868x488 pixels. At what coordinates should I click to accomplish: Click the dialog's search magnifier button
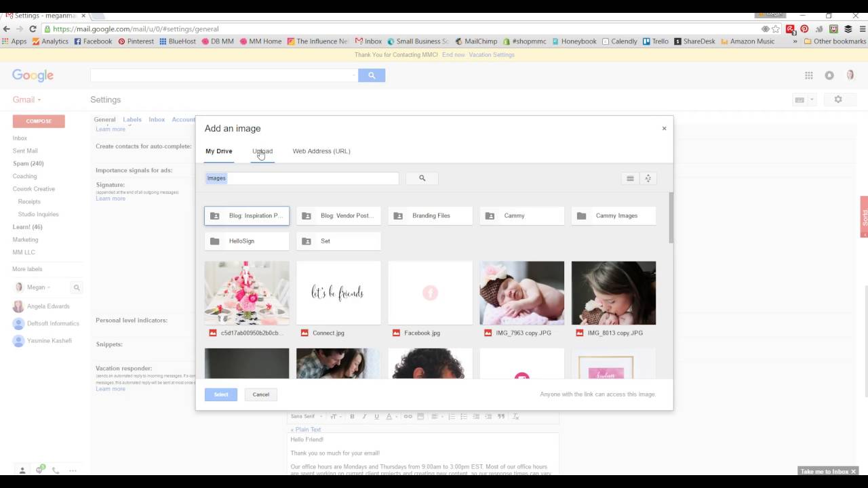coord(422,178)
